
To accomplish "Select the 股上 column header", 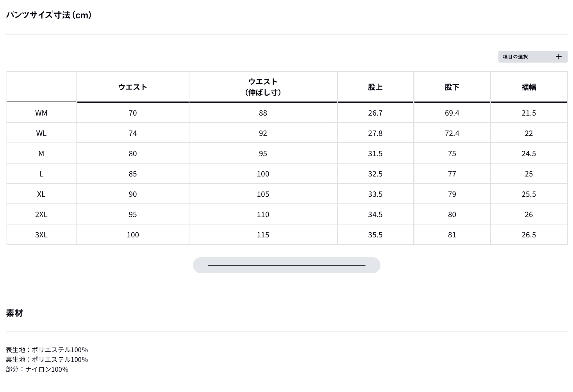I will pos(375,87).
